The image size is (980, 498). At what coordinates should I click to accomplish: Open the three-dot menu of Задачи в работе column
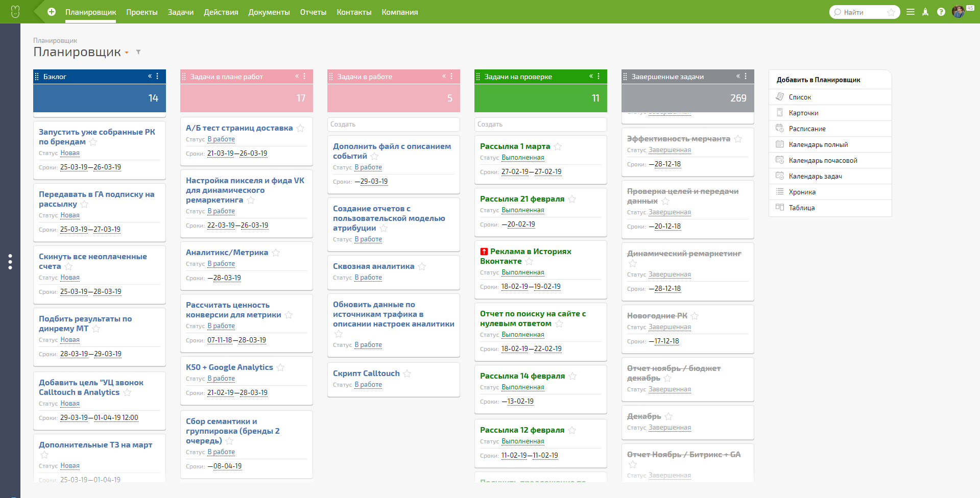tap(451, 76)
